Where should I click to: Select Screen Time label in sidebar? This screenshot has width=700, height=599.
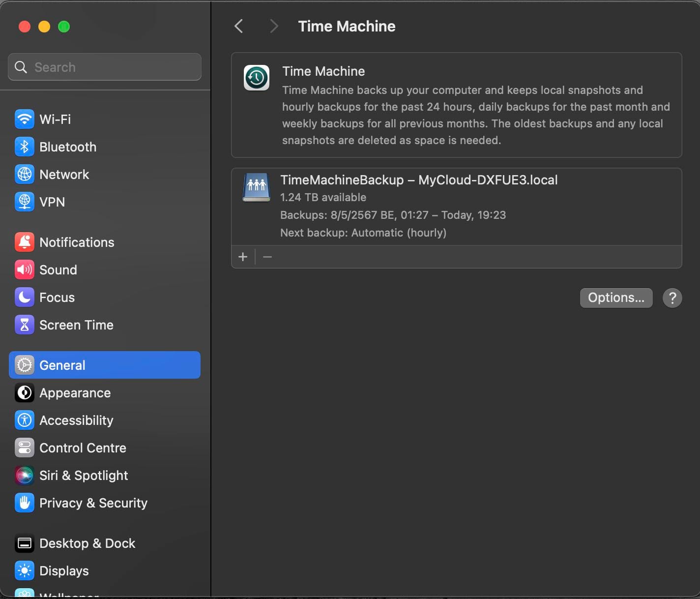(x=76, y=325)
